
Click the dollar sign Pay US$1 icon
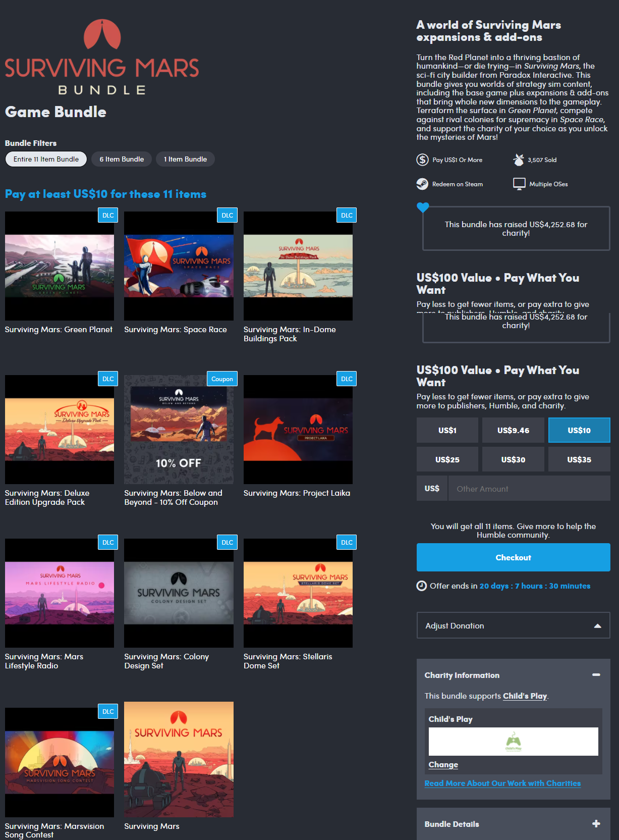pos(422,160)
